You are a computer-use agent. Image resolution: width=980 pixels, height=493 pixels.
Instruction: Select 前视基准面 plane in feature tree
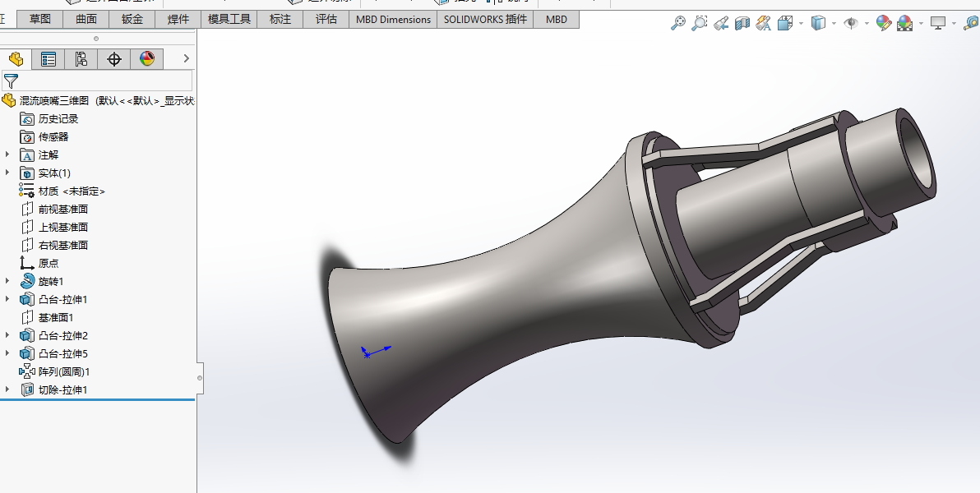point(62,210)
